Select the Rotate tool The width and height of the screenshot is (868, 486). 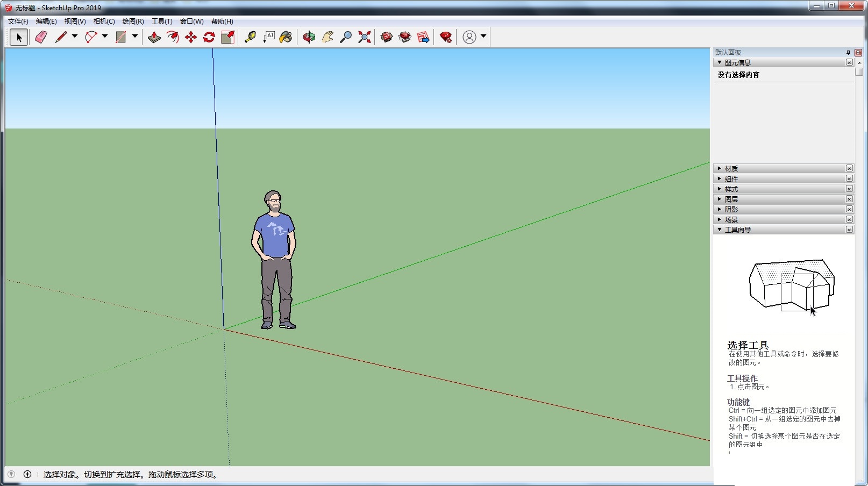point(208,37)
